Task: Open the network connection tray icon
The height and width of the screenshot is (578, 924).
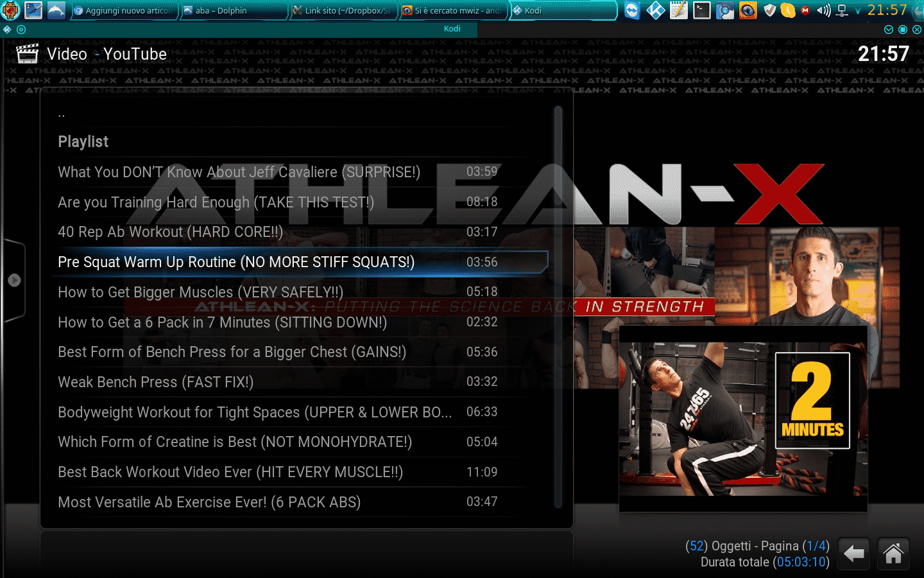Action: (x=843, y=10)
